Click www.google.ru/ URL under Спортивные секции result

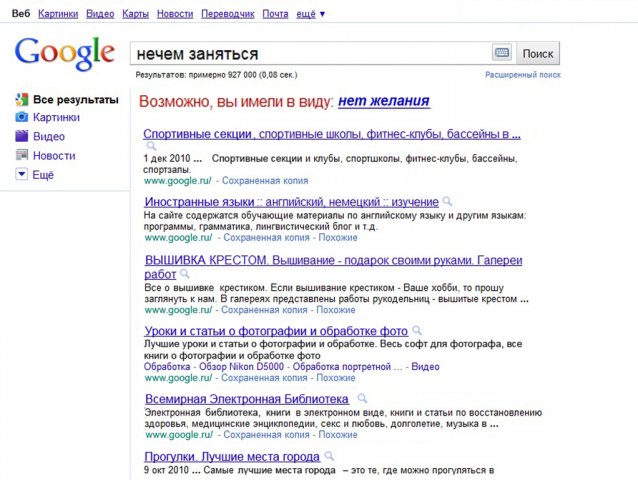coord(177,181)
